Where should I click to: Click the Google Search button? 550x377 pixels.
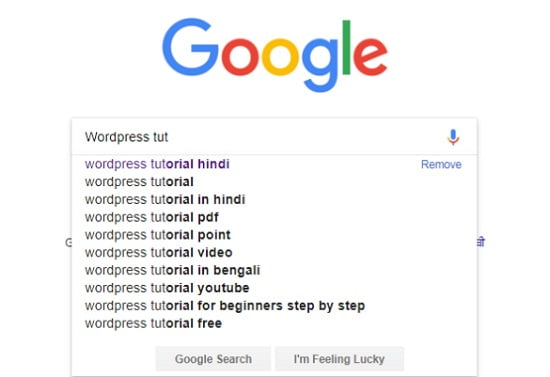[213, 359]
